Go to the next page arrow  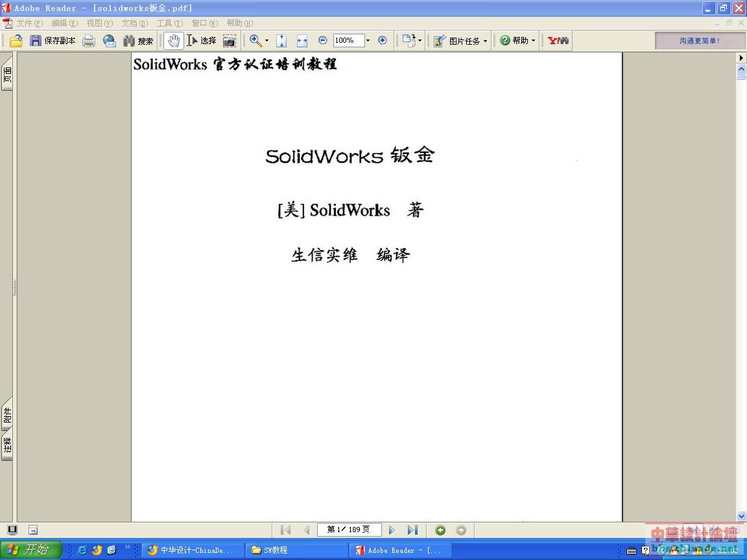click(x=392, y=530)
